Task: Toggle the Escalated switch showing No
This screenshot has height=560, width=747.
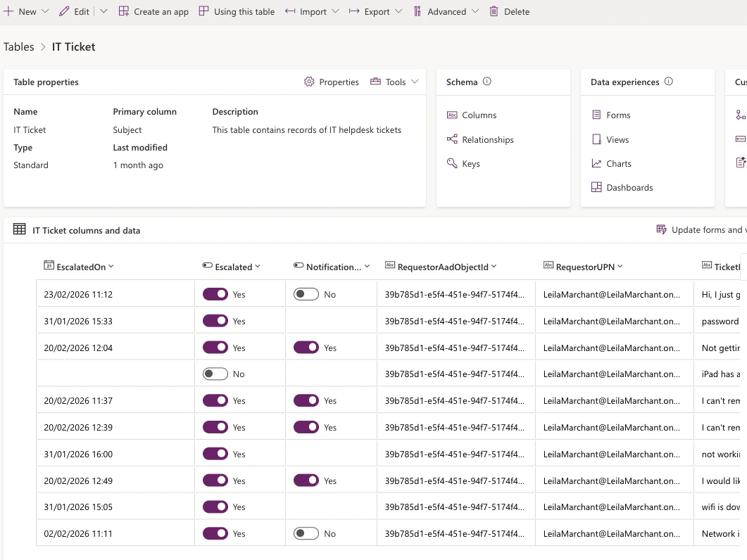Action: click(215, 374)
